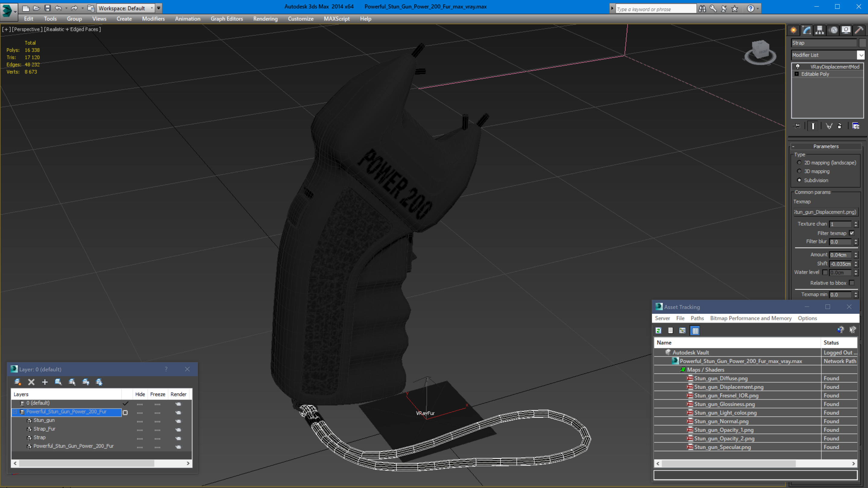Select Subdivision radio button
Screen dimensions: 868x488
coord(799,180)
